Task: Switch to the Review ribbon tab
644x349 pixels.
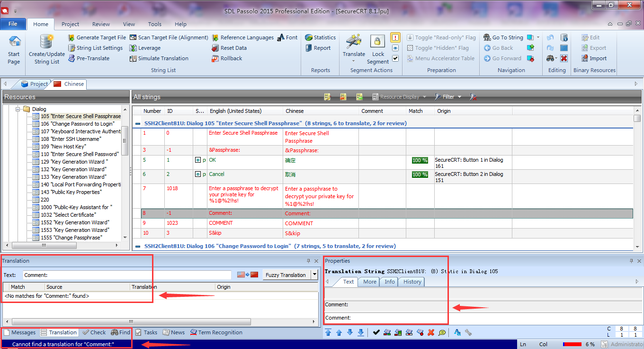Action: [101, 24]
